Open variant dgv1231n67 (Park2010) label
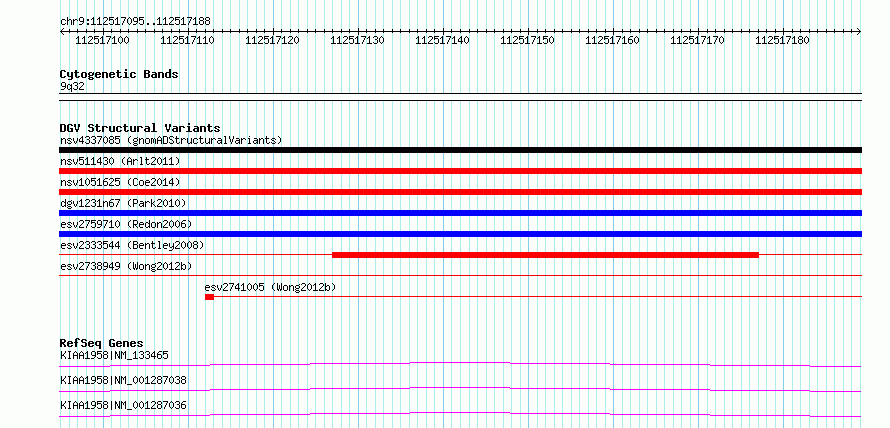Screen dimensions: 890x428 (123, 203)
